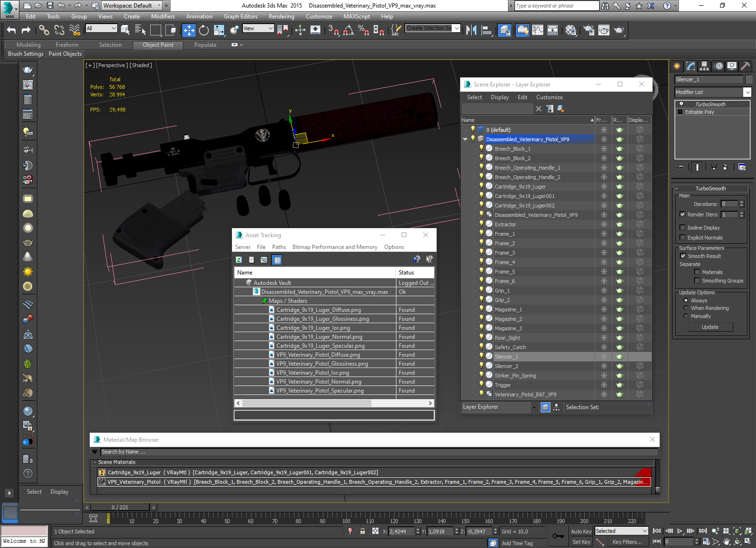Screen dimensions: 756x548
Task: Click the sun light icon in left toolbar
Action: pyautogui.click(x=28, y=272)
